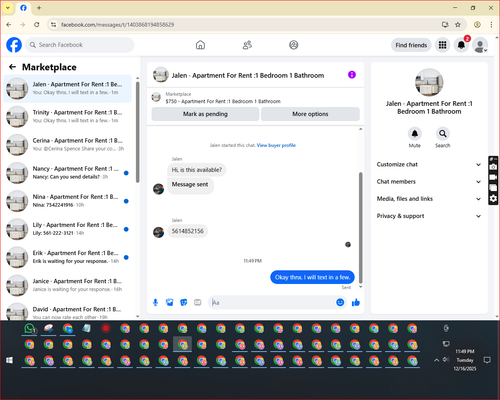Reload the page with the refresh button

37,24
